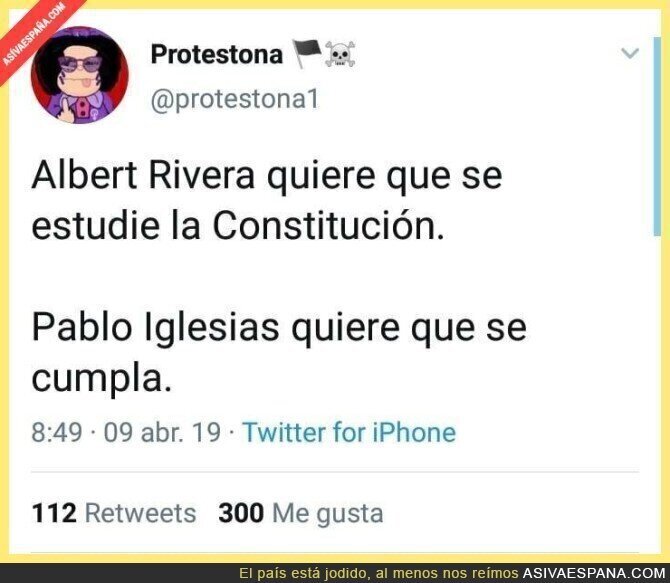The height and width of the screenshot is (583, 670).
Task: Visit the @protestona1 handle
Action: 235,100
